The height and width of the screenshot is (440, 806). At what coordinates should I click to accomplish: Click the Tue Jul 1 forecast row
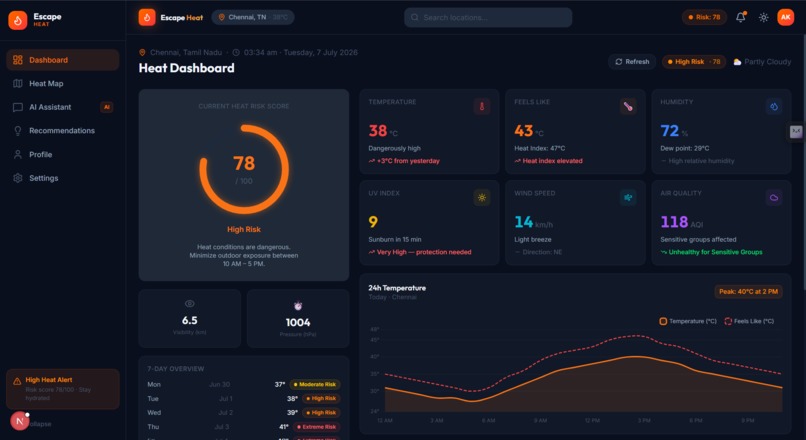[x=244, y=398]
